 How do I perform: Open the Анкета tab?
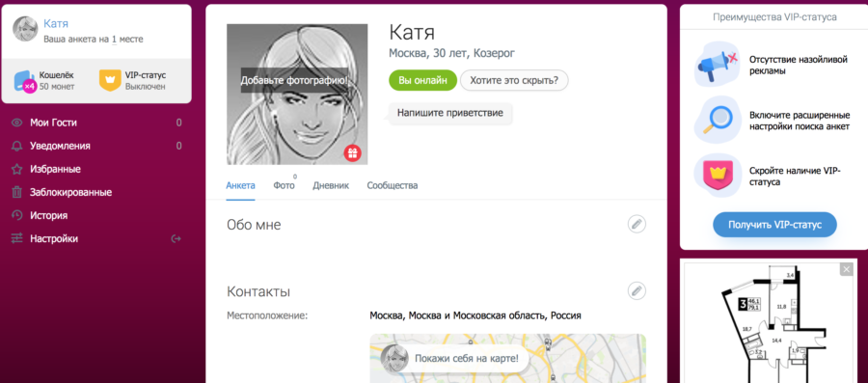(x=241, y=185)
